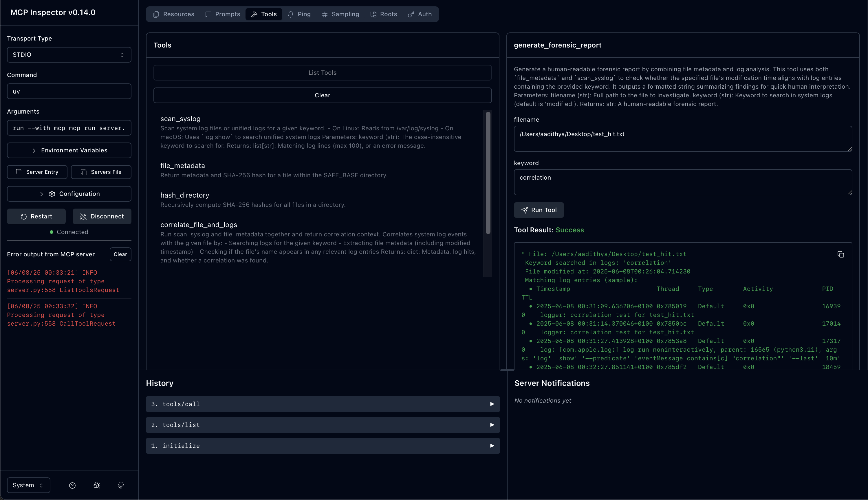Copy the tool result to clipboard
Image resolution: width=868 pixels, height=500 pixels.
coord(840,254)
